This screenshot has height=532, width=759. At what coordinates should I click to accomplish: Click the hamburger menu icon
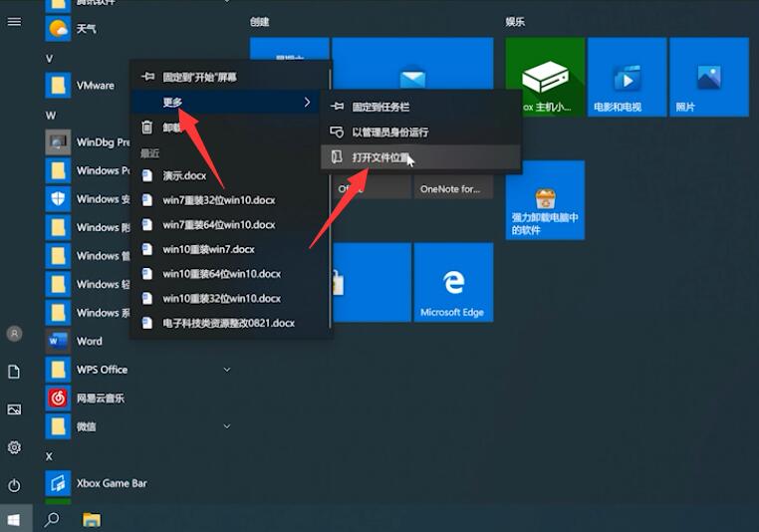[x=15, y=22]
